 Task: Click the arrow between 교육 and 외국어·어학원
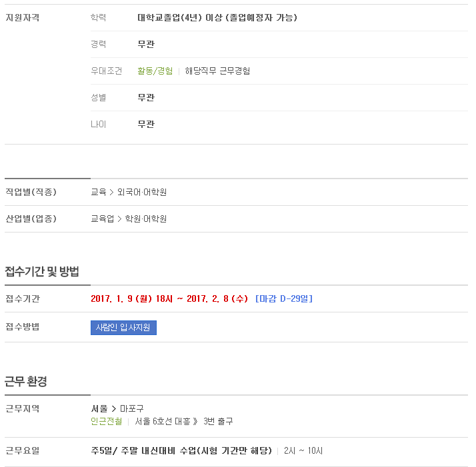tap(111, 193)
